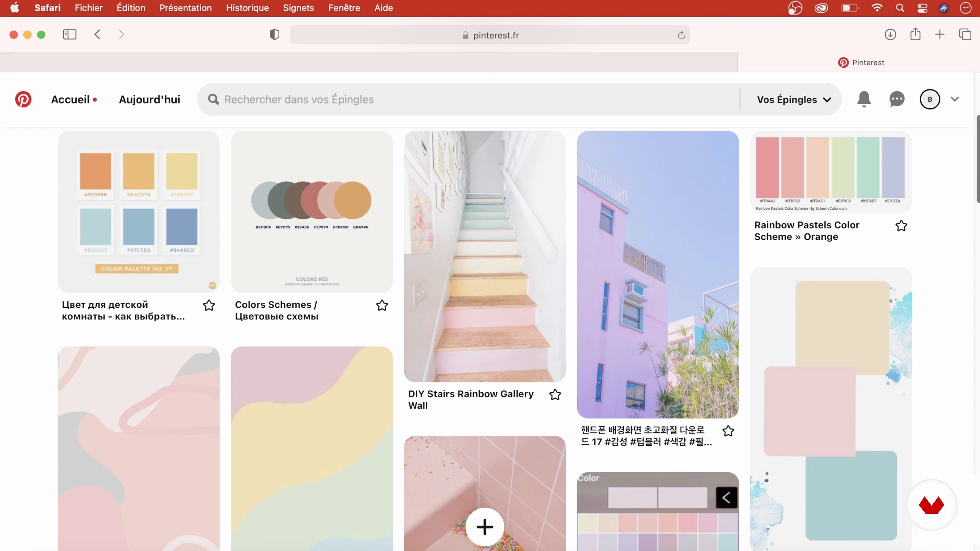
Task: Open a new tab with plus
Action: click(x=940, y=35)
